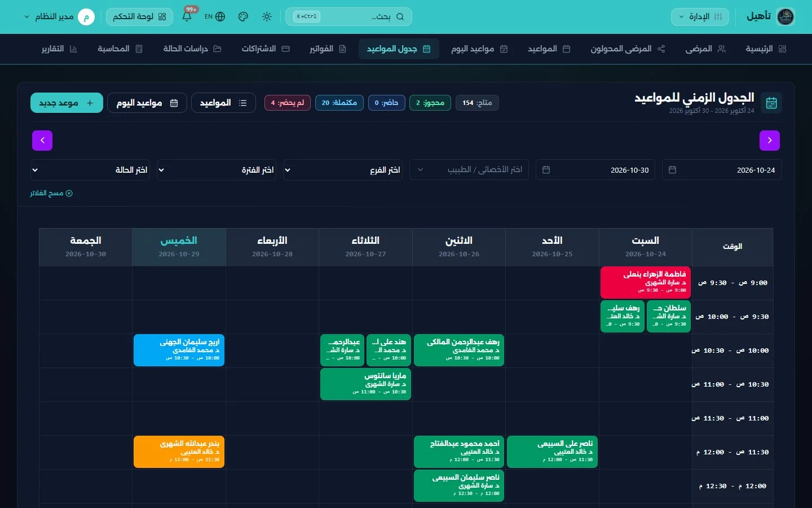This screenshot has width=812, height=508.
Task: Click مسح الفلاتر link
Action: 51,193
